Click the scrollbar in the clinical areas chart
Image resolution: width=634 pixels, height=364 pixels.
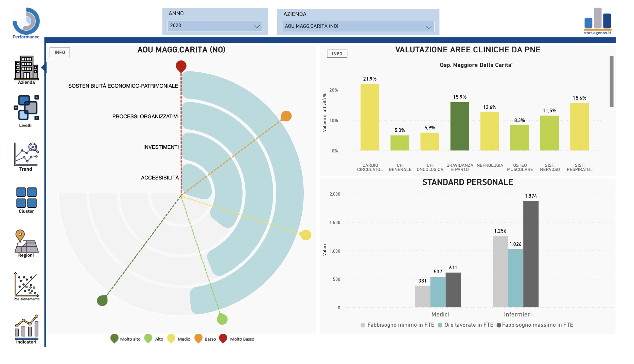[611, 81]
